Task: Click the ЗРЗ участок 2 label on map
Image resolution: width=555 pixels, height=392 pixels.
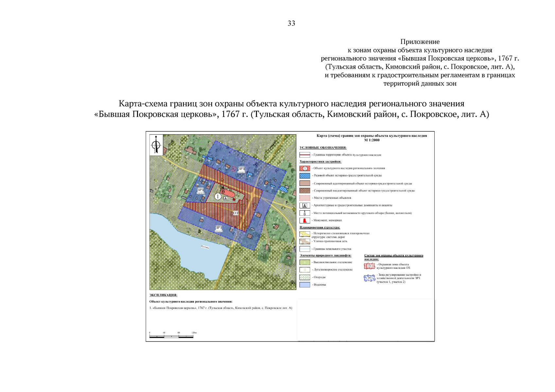Action: [x=200, y=190]
